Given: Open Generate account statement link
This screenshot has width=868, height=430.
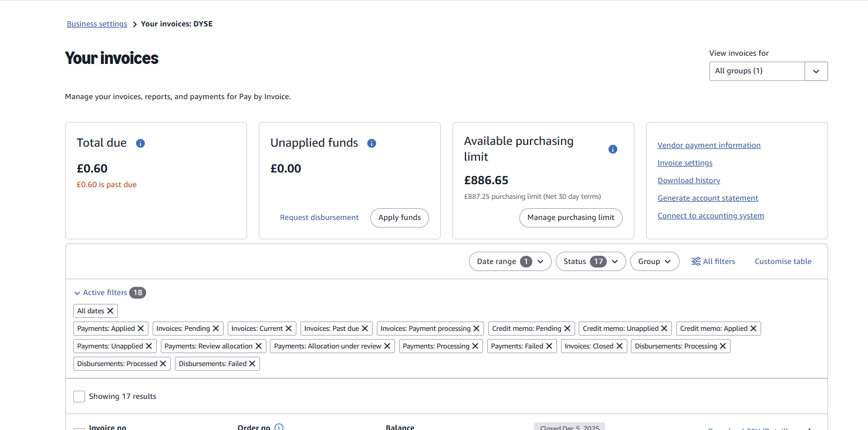Looking at the screenshot, I should (x=708, y=198).
